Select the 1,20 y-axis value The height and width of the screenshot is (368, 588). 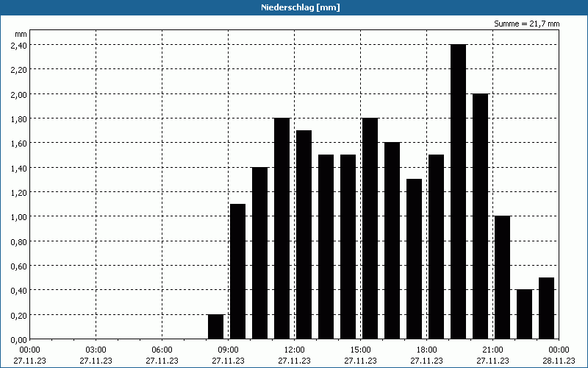tap(18, 192)
